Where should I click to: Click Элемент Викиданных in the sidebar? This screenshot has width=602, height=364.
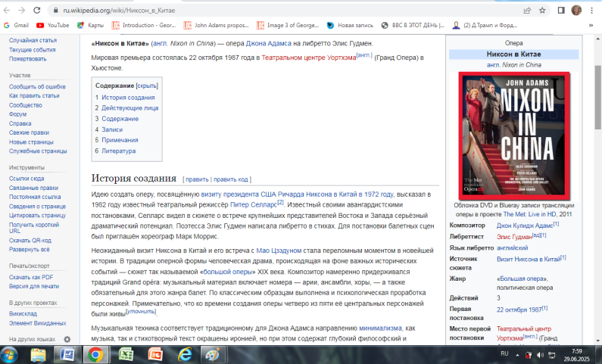[38, 323]
